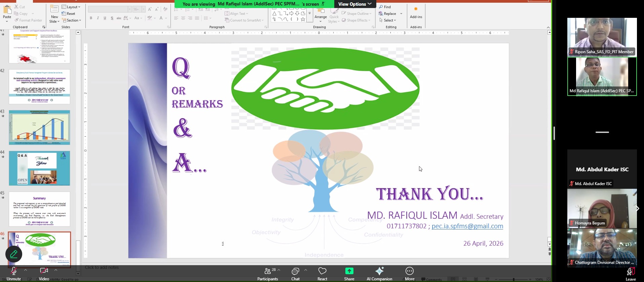Select the star shape in gallery
Screen dimensions: 644x282
303,20
